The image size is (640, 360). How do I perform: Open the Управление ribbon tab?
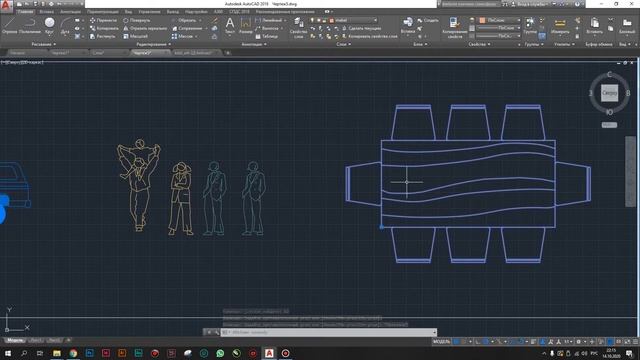[149, 12]
